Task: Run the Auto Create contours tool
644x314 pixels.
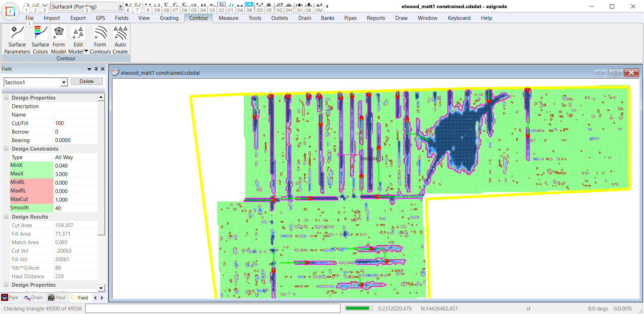Action: click(x=120, y=40)
